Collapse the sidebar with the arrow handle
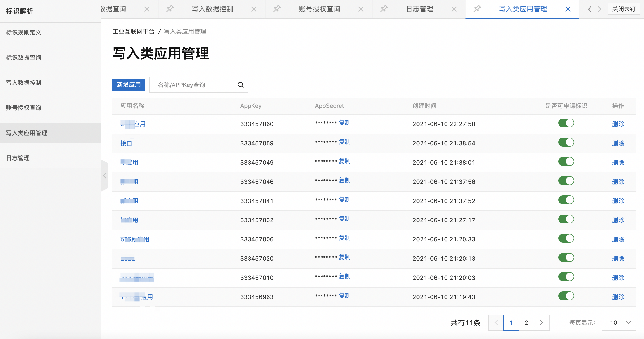Viewport: 644px width, 339px height. tap(105, 176)
